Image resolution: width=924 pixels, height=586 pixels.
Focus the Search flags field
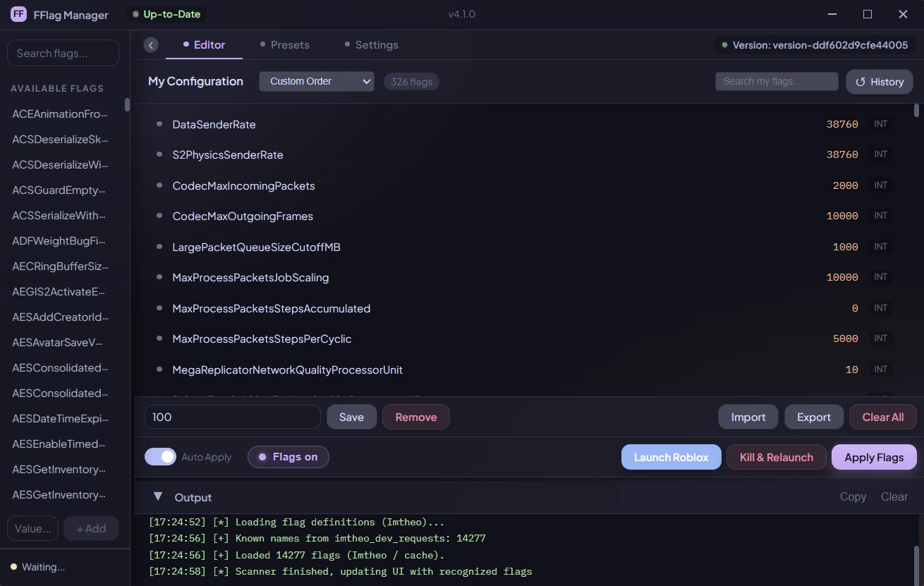(63, 53)
